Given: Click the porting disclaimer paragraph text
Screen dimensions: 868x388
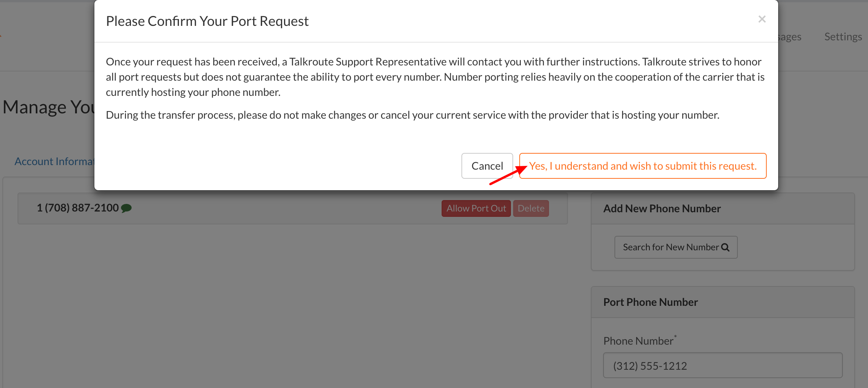Looking at the screenshot, I should click(x=435, y=77).
